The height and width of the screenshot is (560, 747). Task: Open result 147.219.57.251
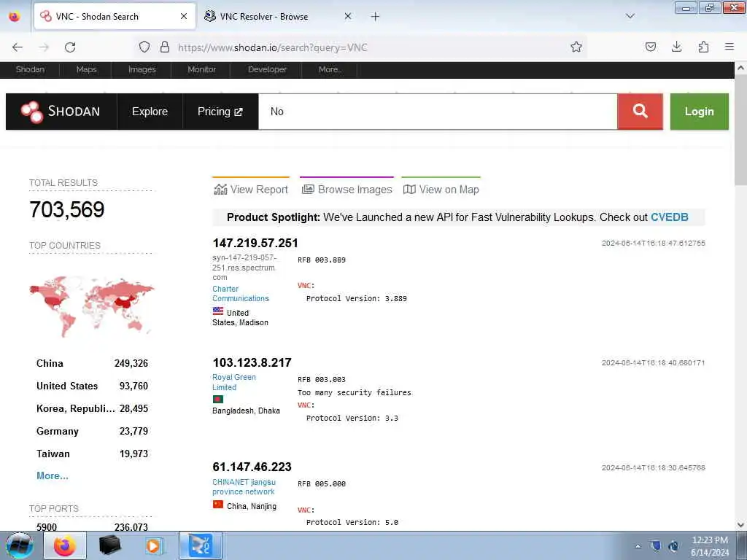[x=255, y=243]
